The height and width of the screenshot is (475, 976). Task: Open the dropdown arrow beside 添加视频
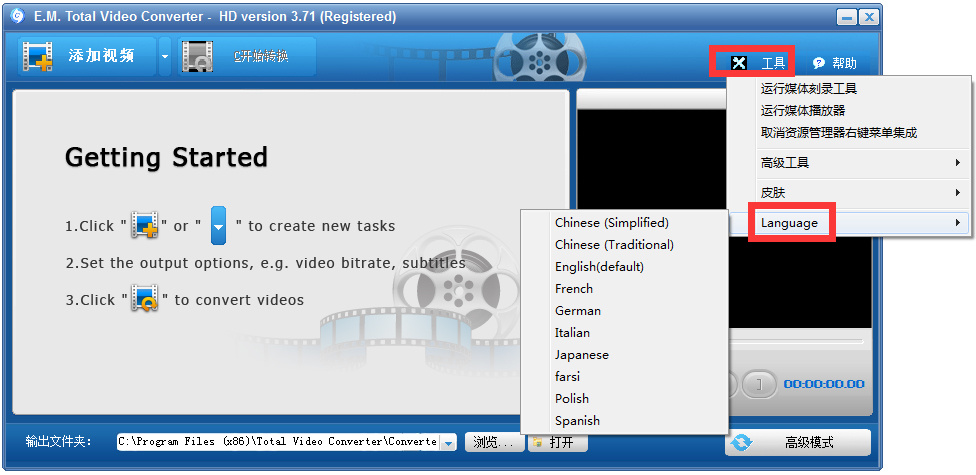pos(165,56)
